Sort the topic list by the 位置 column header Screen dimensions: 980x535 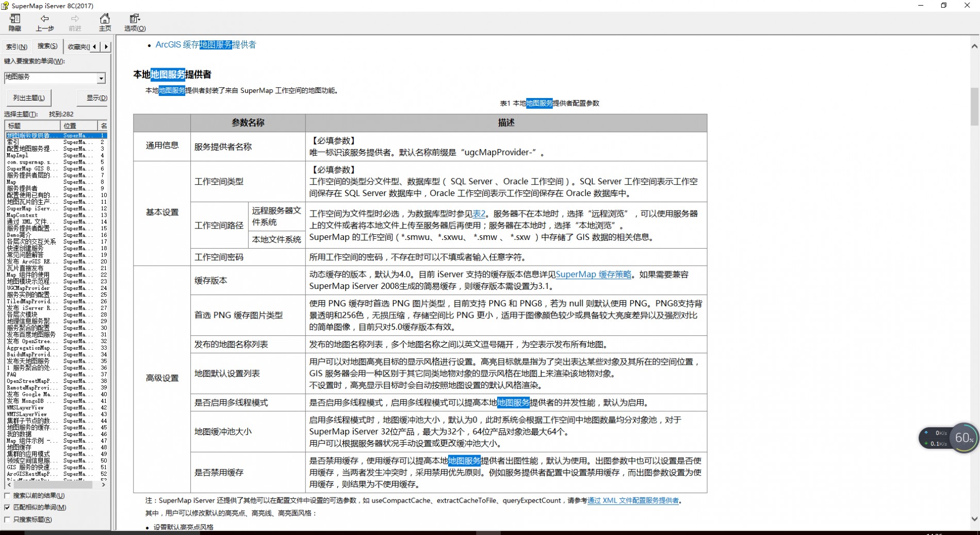pyautogui.click(x=79, y=126)
